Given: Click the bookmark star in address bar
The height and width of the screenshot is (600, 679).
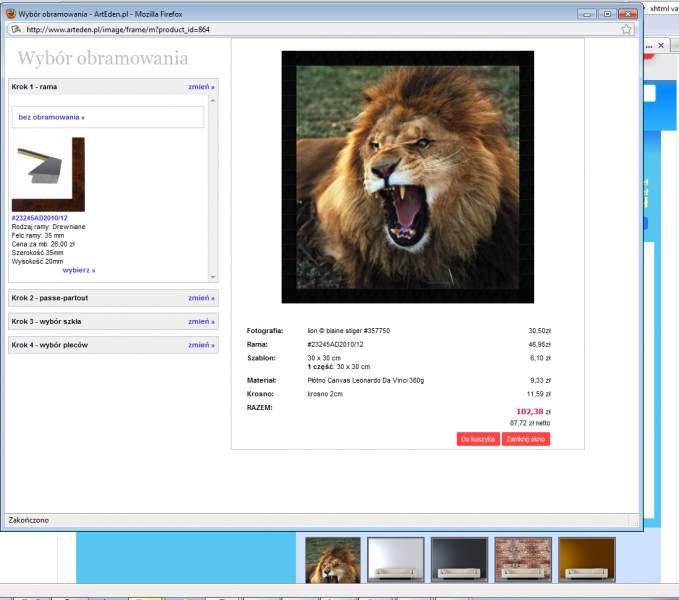Looking at the screenshot, I should pyautogui.click(x=626, y=30).
